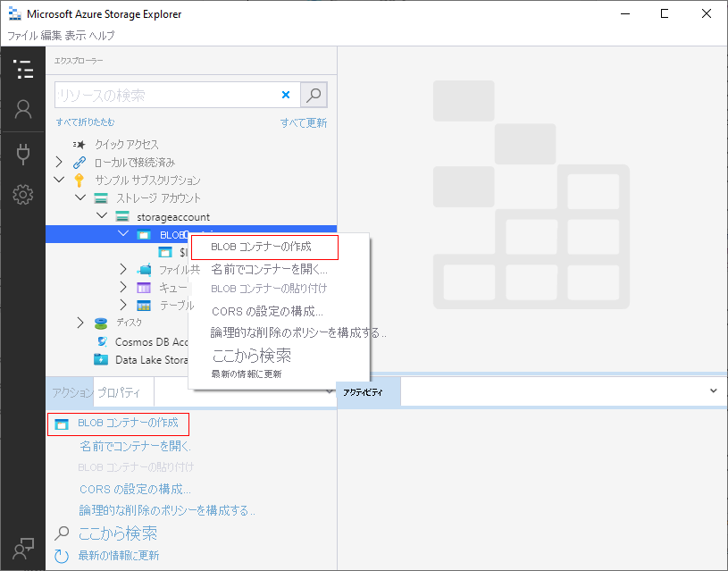Open the 表示 menu
Viewport: 728px width, 571px height.
(75, 36)
